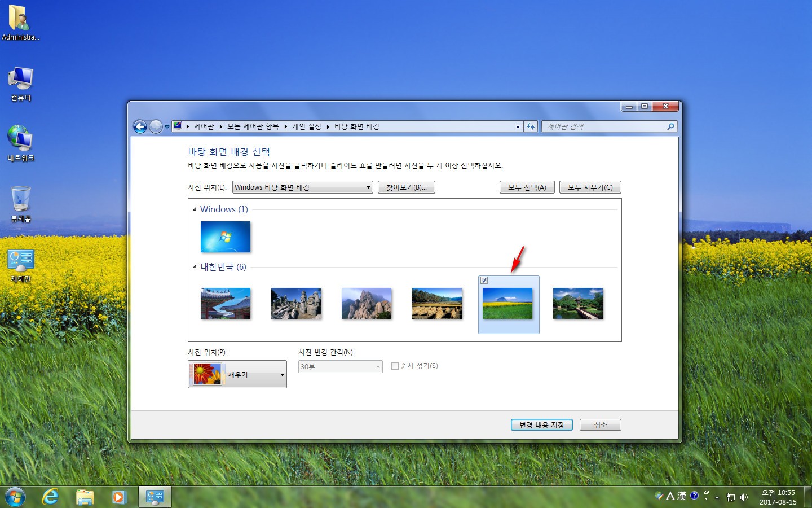Image resolution: width=812 pixels, height=508 pixels.
Task: Open the 컴퓨터 desktop icon
Action: pyautogui.click(x=20, y=84)
